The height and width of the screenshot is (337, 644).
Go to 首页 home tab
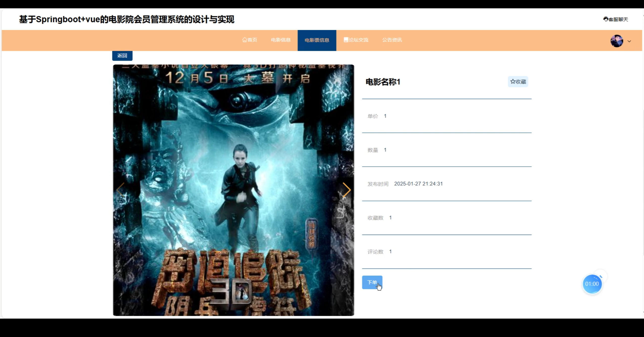coord(250,40)
